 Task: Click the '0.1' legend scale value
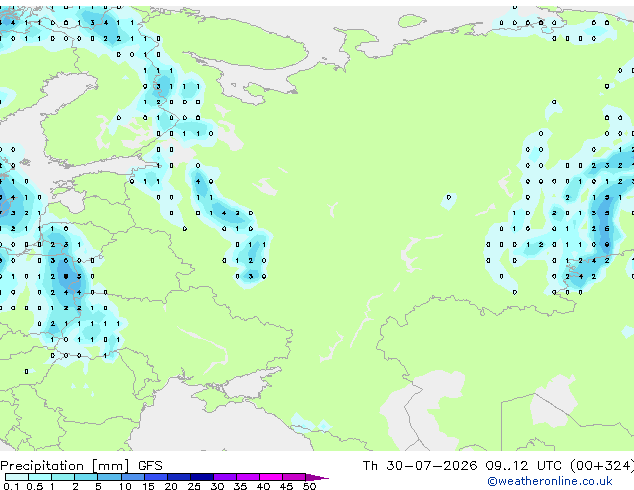11,486
